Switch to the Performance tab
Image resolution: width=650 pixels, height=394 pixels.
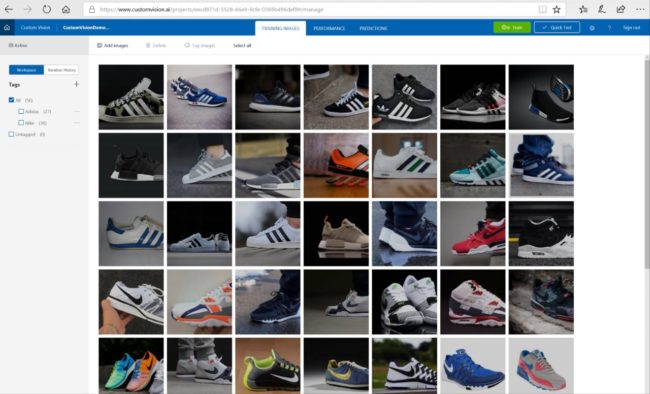329,28
